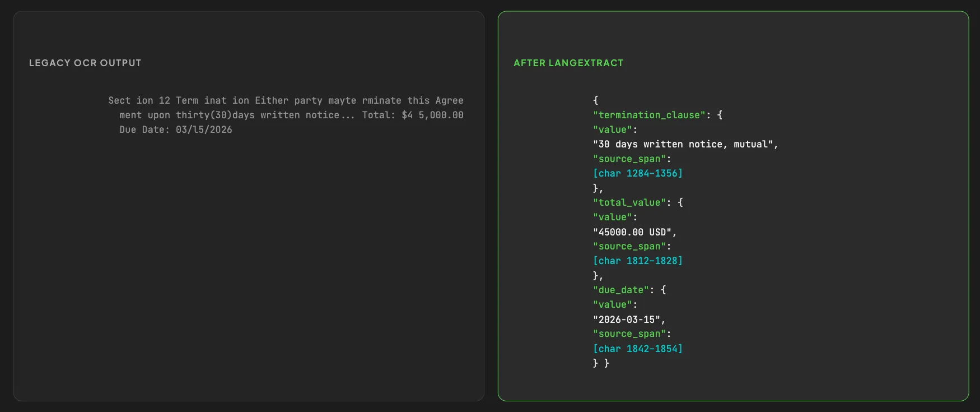This screenshot has width=980, height=412.
Task: Click the "value" key under due_date
Action: (613, 304)
